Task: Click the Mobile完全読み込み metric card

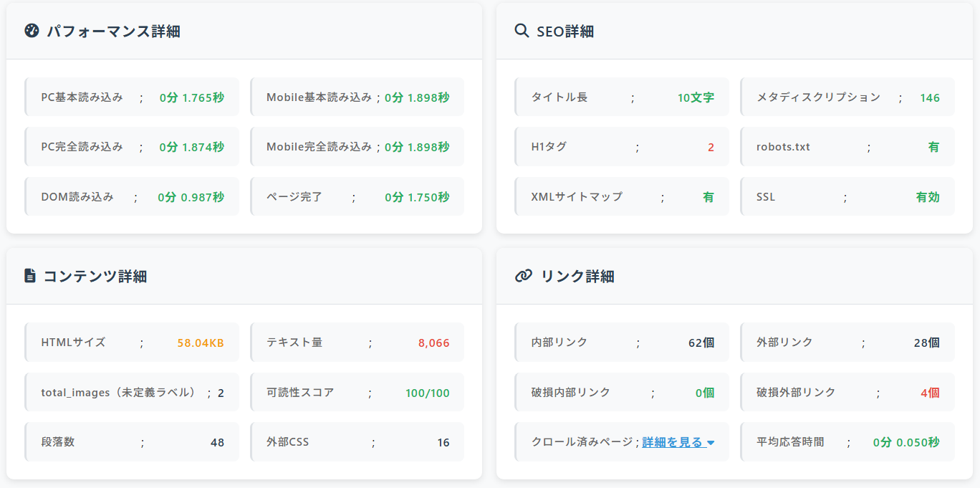Action: click(357, 147)
